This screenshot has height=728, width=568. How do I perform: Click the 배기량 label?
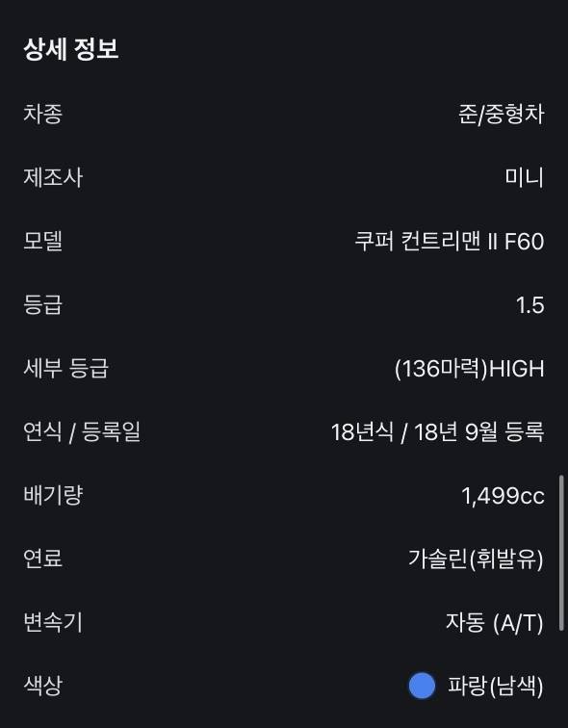tap(53, 495)
